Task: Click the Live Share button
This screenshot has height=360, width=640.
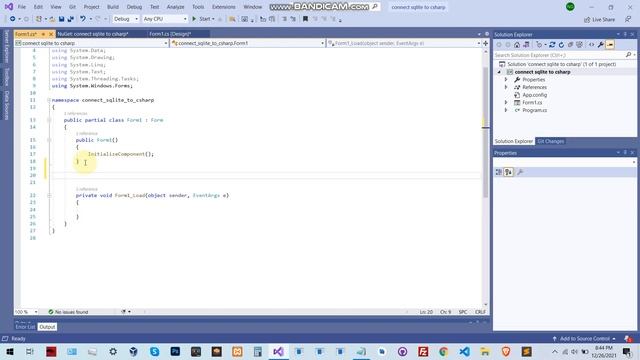Action: pos(599,20)
